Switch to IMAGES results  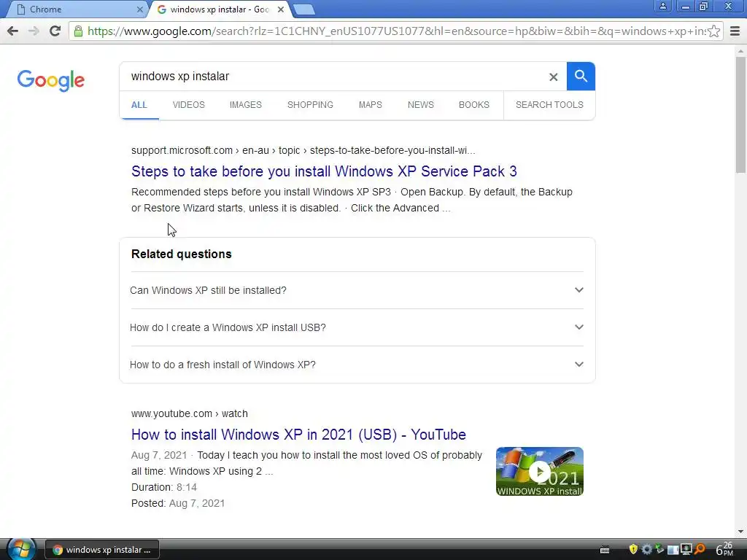pos(246,105)
